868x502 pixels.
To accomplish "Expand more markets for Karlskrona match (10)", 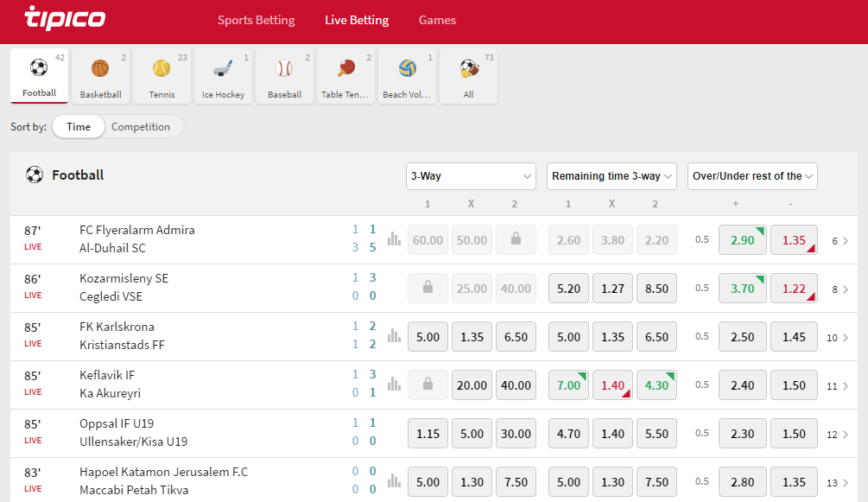I will click(x=838, y=338).
